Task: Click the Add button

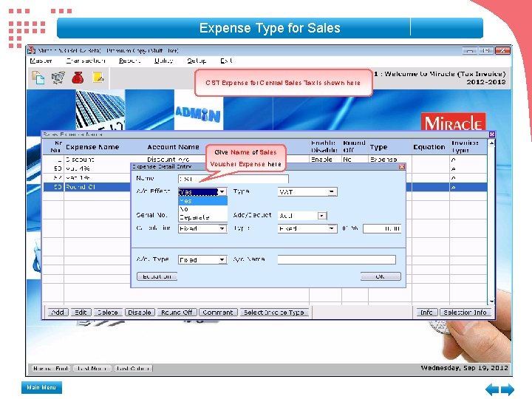Action: (x=58, y=312)
